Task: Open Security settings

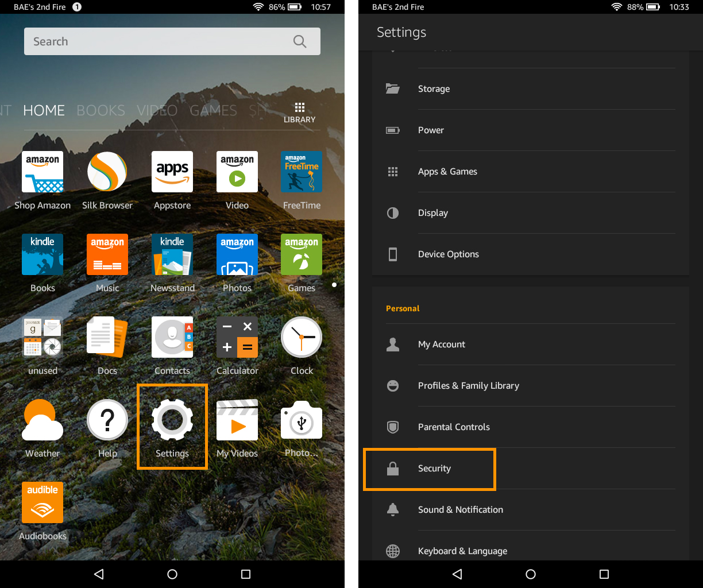Action: [x=531, y=469]
